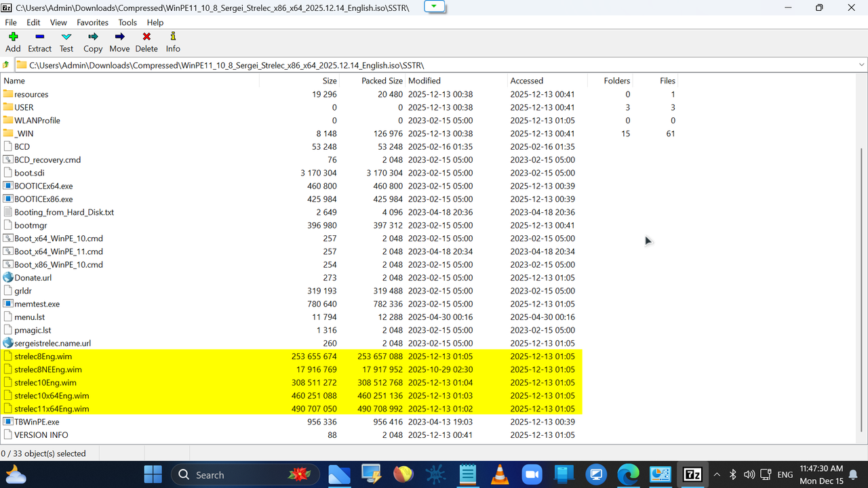Select the Extract toolbar icon

point(39,41)
